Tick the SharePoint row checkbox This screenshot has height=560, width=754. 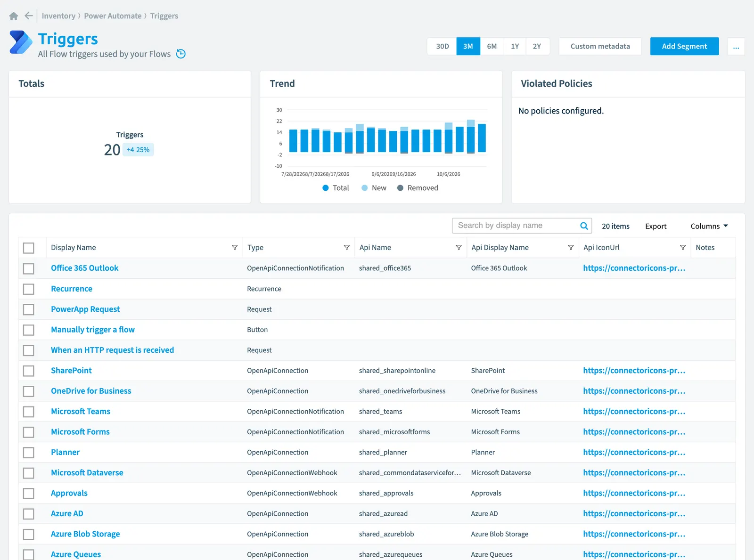pyautogui.click(x=29, y=371)
